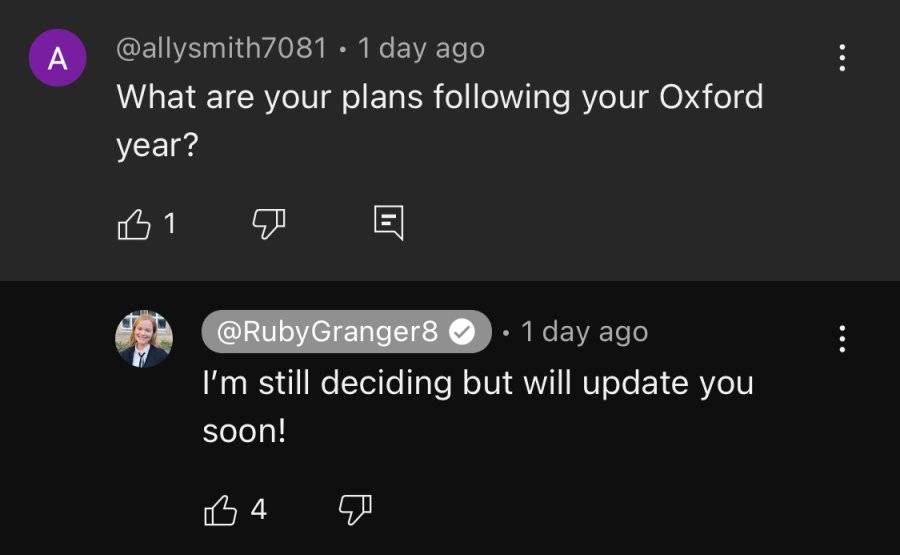Screen dimensions: 900x555
Task: Select the 'What are your plans' comment text
Action: (440, 120)
